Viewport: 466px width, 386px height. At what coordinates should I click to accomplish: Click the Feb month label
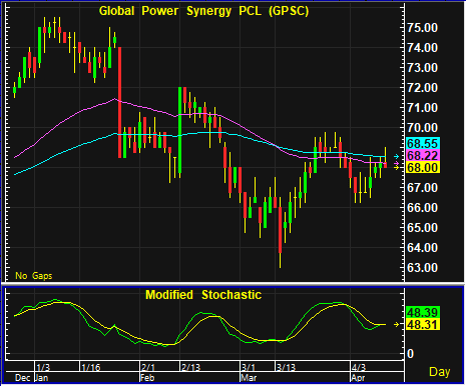point(147,378)
